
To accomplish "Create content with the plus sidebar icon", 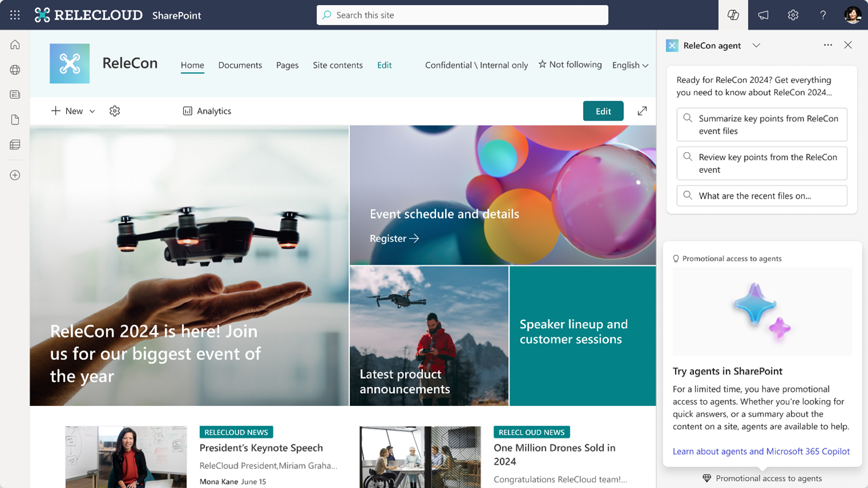I will point(14,175).
